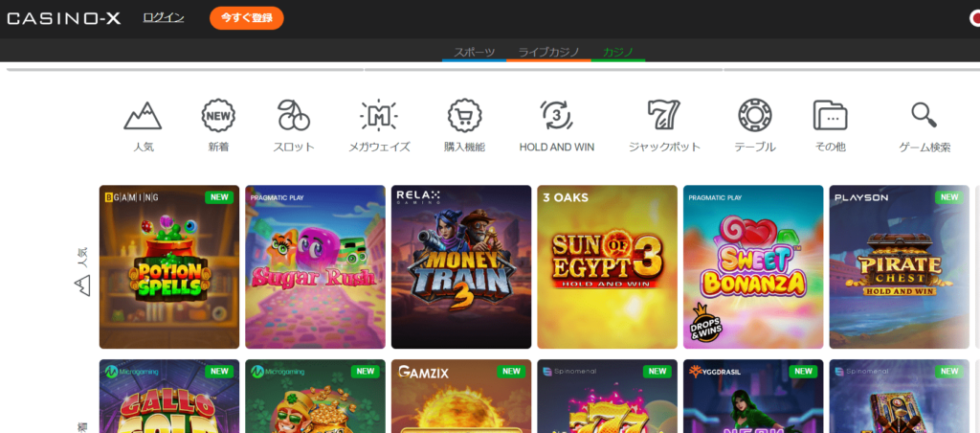Open the 人気 mountain category icon

point(144,116)
